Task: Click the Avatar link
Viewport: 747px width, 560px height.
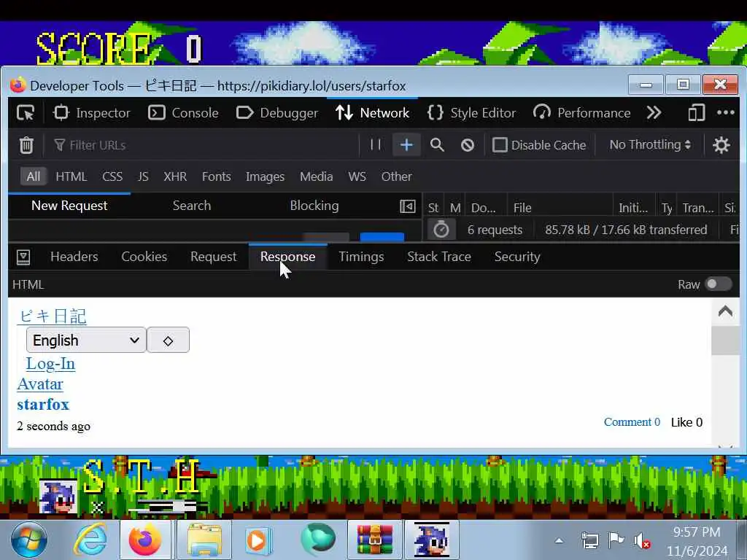Action: [x=40, y=384]
